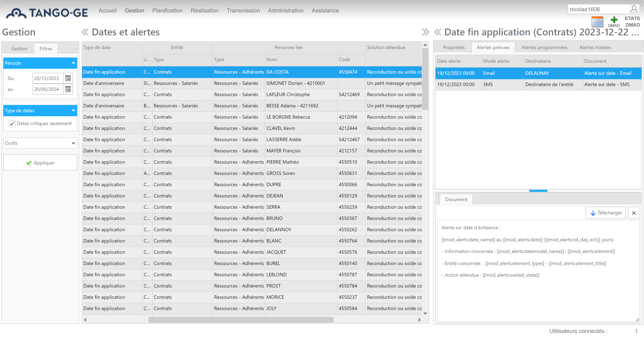This screenshot has height=337, width=644.
Task: Click the Nom column header
Action: [301, 59]
